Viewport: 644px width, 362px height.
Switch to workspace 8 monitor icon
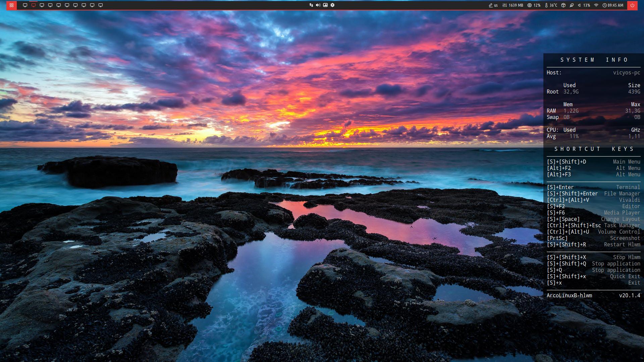(x=84, y=5)
